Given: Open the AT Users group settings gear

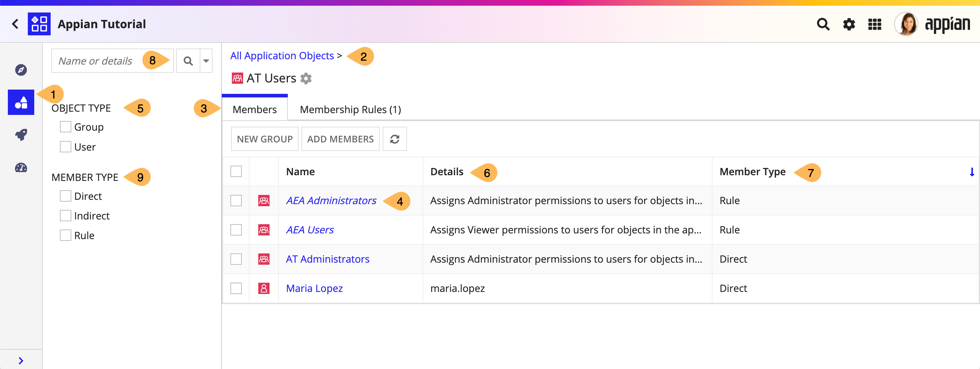Looking at the screenshot, I should pos(306,79).
